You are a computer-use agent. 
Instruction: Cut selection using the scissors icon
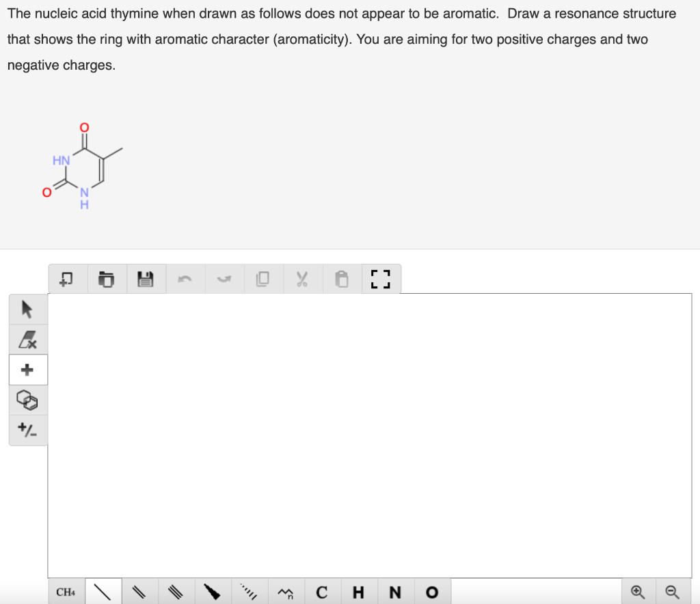pyautogui.click(x=303, y=278)
